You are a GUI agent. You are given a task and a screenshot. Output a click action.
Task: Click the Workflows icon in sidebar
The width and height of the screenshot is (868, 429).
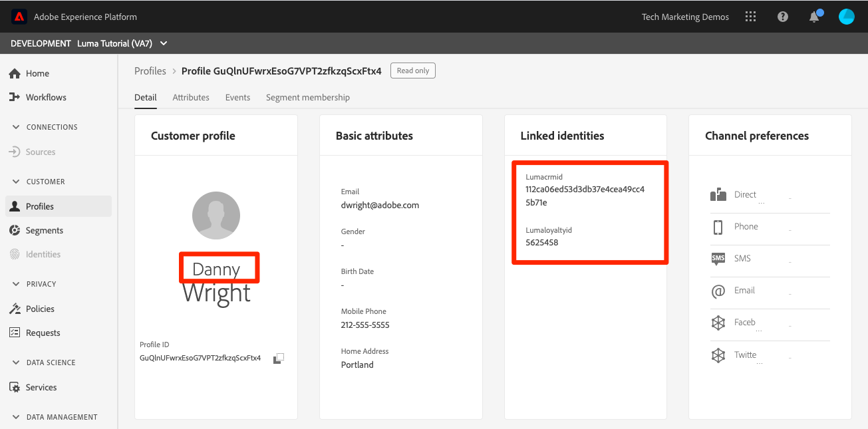(15, 97)
